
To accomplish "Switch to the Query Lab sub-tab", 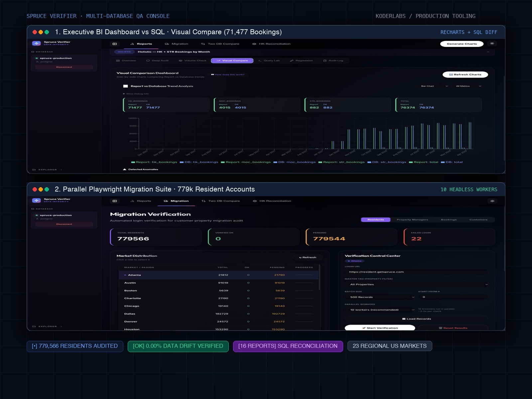I will (269, 61).
